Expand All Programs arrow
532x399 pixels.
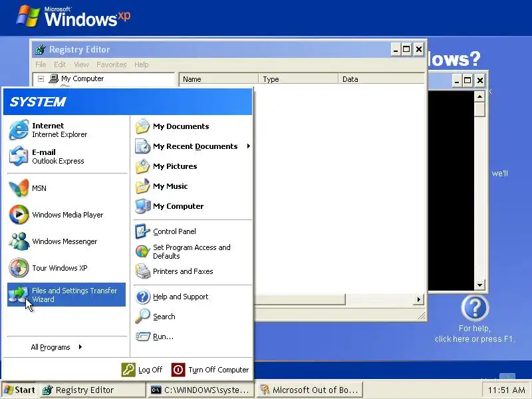(80, 346)
